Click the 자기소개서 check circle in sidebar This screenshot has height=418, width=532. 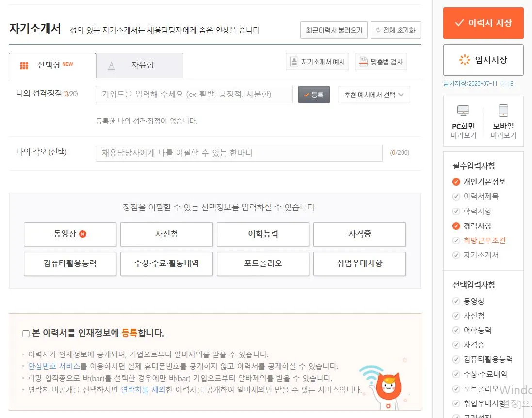click(x=456, y=255)
